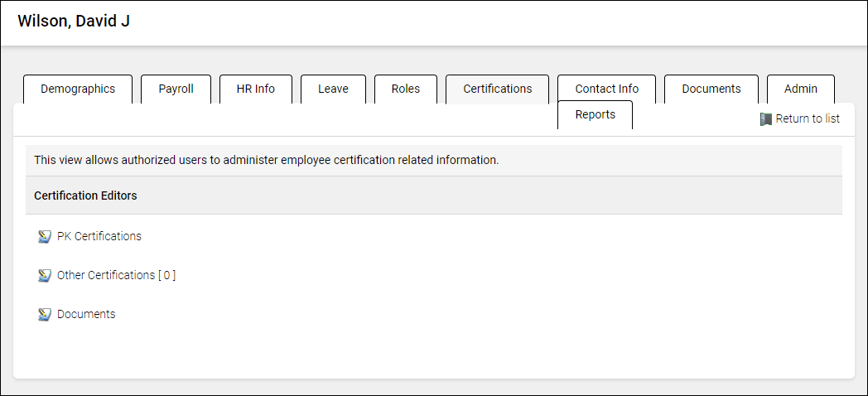Click the door icon beside Return to list
Viewport: 868px width, 396px height.
point(766,119)
